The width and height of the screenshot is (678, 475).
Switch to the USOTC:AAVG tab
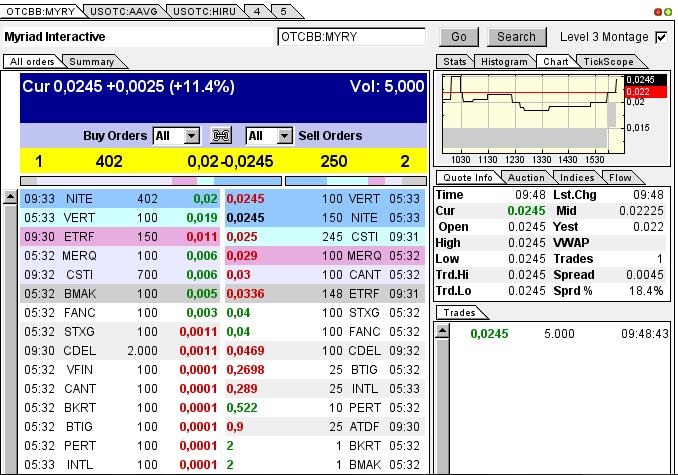[123, 12]
